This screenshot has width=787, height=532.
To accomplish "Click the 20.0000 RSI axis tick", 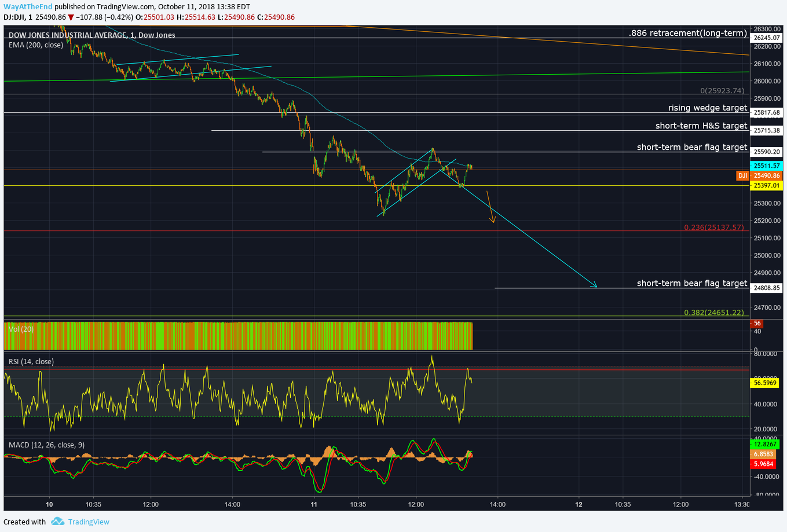I will pos(765,429).
